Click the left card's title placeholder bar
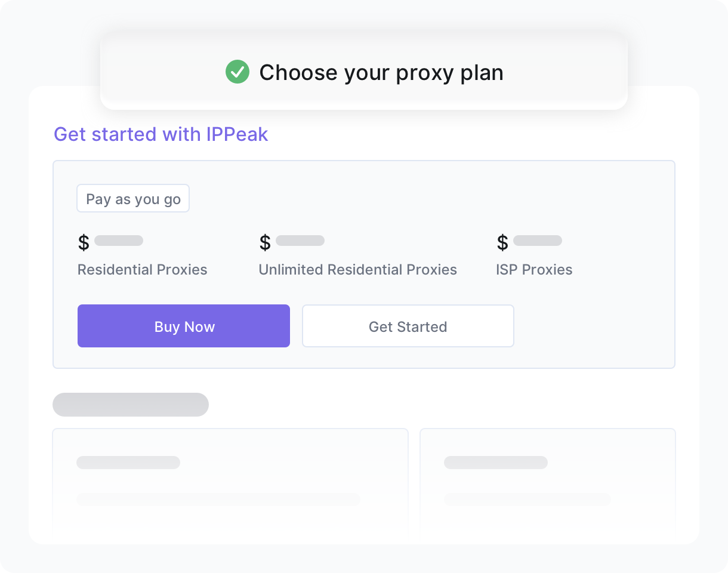Viewport: 728px width, 573px height. coord(128,463)
